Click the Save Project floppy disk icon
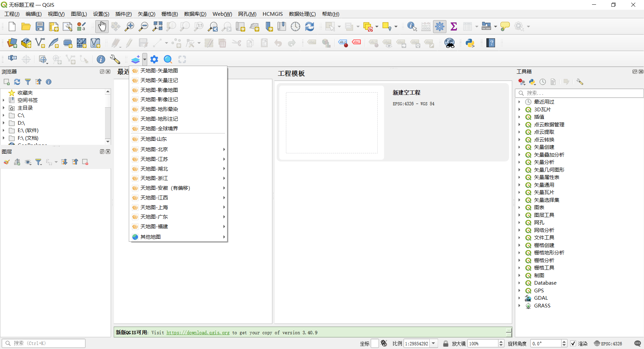Screen dimensions: 644x349 coord(40,26)
